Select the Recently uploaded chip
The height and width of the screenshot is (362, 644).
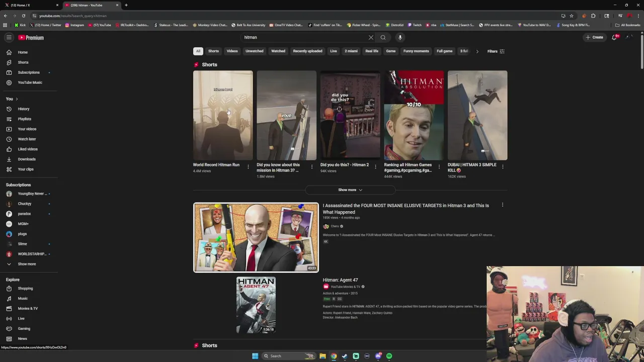pos(307,51)
